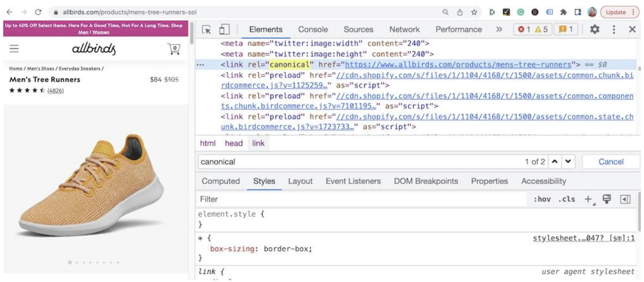This screenshot has height=282, width=644.
Task: Open the DOM Breakpoints pane tab
Action: (426, 181)
